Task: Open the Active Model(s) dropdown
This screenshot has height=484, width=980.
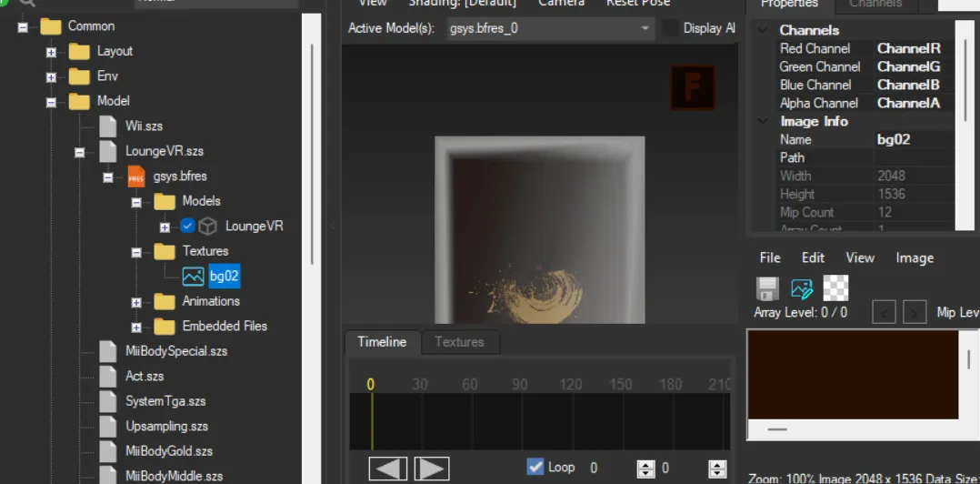Action: pos(645,28)
